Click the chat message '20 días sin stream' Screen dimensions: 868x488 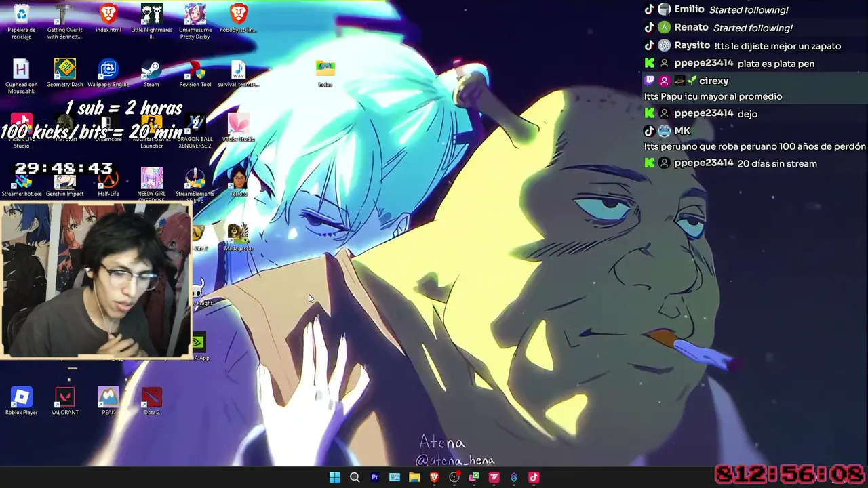[777, 163]
